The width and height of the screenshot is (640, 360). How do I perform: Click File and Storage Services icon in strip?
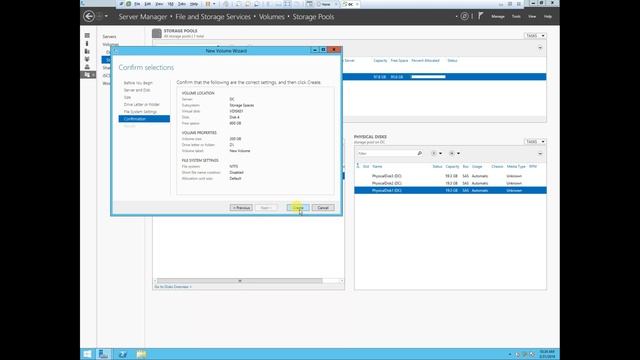point(88,75)
